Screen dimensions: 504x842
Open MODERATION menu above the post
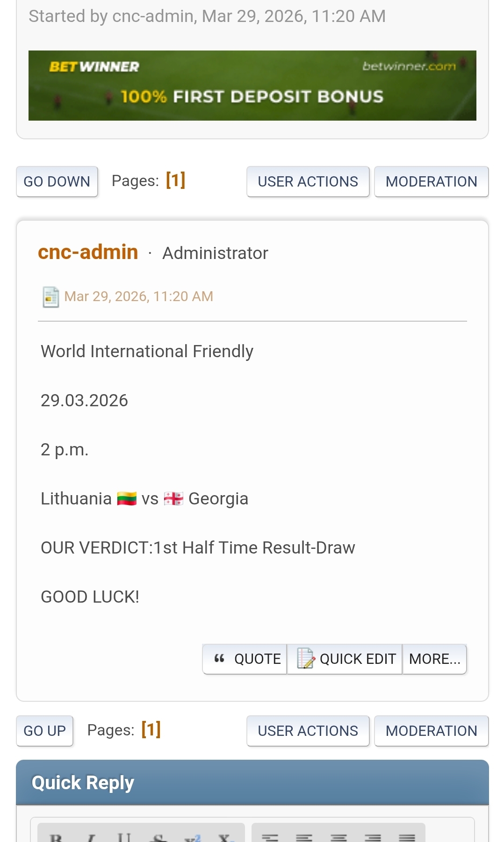(431, 181)
